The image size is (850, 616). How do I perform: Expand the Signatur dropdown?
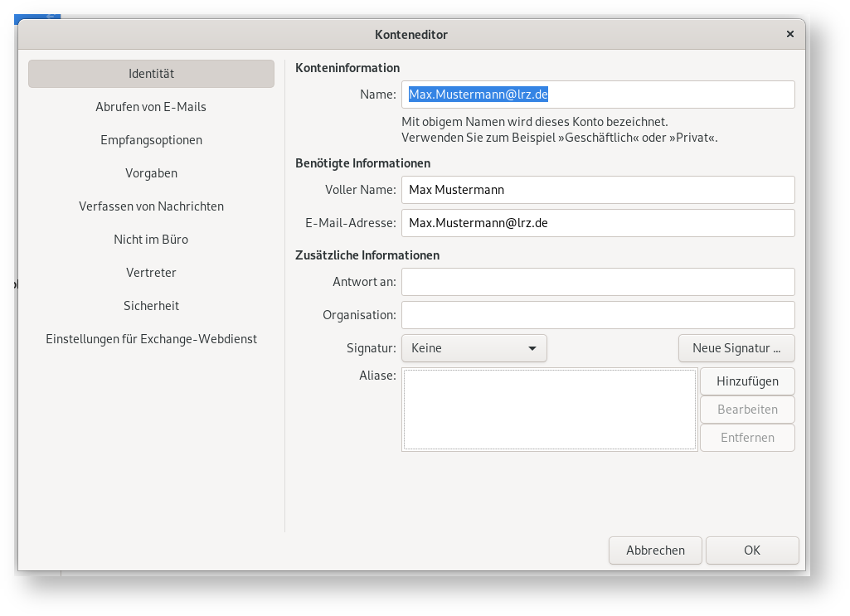474,348
